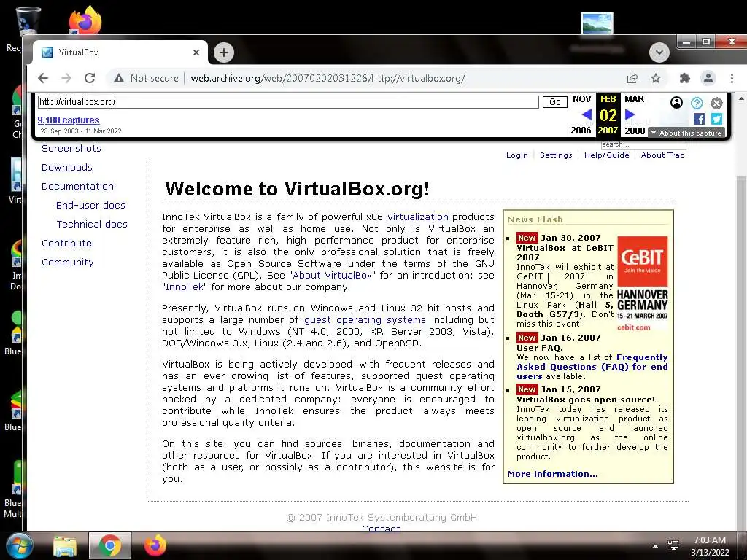Open the Windows Start button
Viewport: 747px width, 560px height.
click(x=19, y=545)
